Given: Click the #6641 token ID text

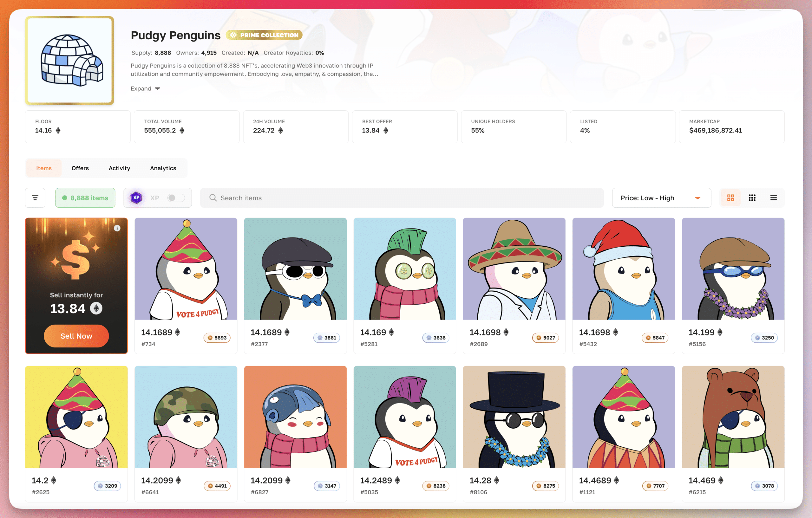Looking at the screenshot, I should coord(150,492).
